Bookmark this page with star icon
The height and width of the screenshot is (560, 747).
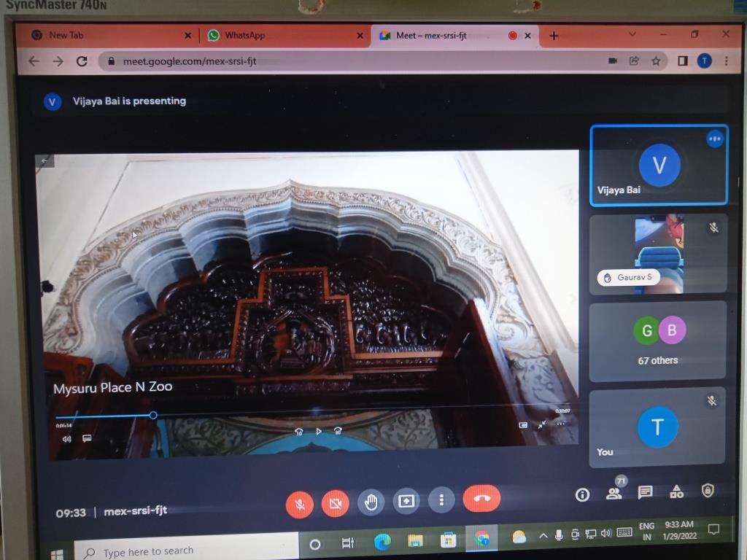coord(656,61)
